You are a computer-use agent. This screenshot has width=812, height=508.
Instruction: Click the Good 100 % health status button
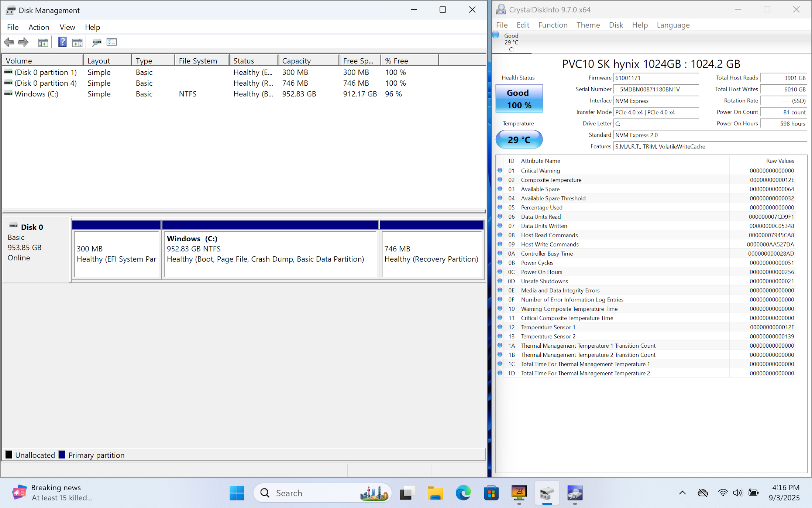click(x=519, y=99)
